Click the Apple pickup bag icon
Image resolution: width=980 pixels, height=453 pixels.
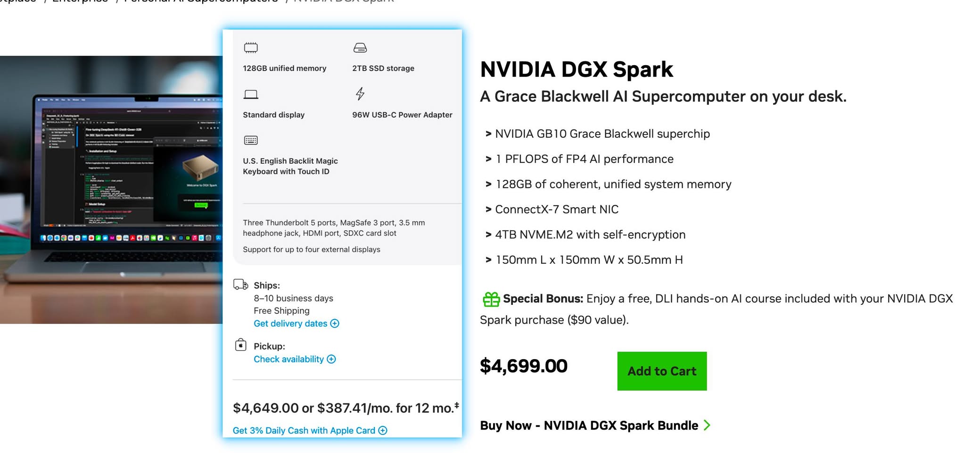241,345
